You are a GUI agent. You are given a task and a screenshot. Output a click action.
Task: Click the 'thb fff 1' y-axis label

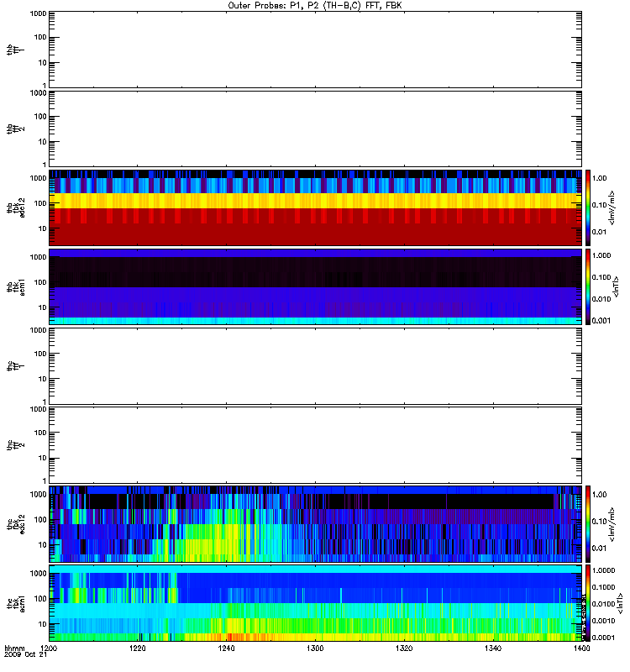15,50
